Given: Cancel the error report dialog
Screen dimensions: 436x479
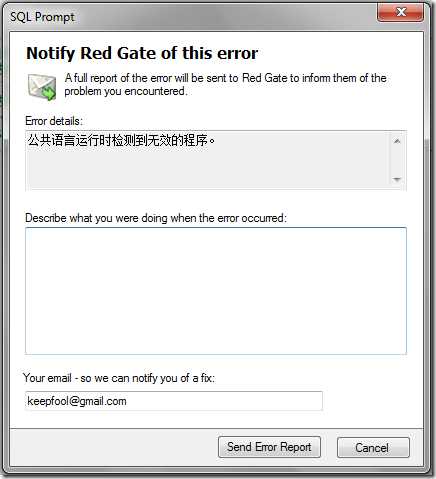Looking at the screenshot, I should tap(373, 447).
